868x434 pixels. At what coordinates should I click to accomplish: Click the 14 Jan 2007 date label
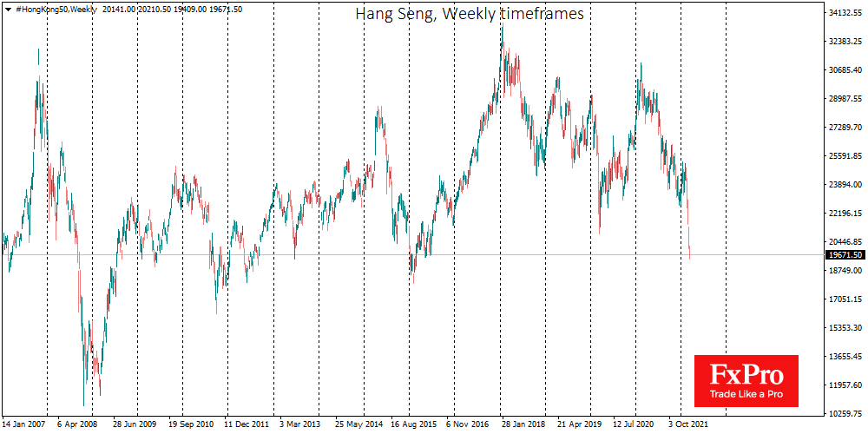[24, 426]
